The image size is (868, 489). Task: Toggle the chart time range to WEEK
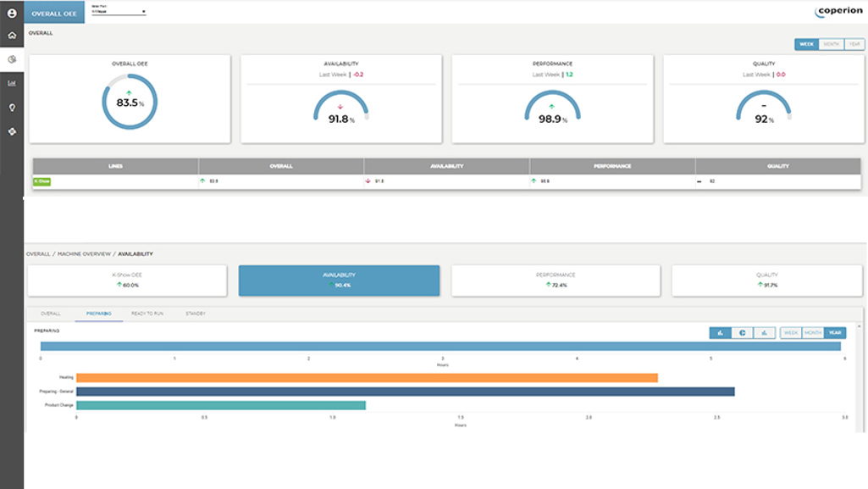point(789,332)
